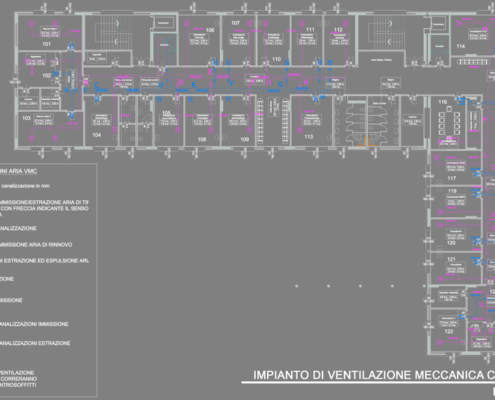Select room 106 number label
The width and height of the screenshot is (495, 400).
[210, 30]
